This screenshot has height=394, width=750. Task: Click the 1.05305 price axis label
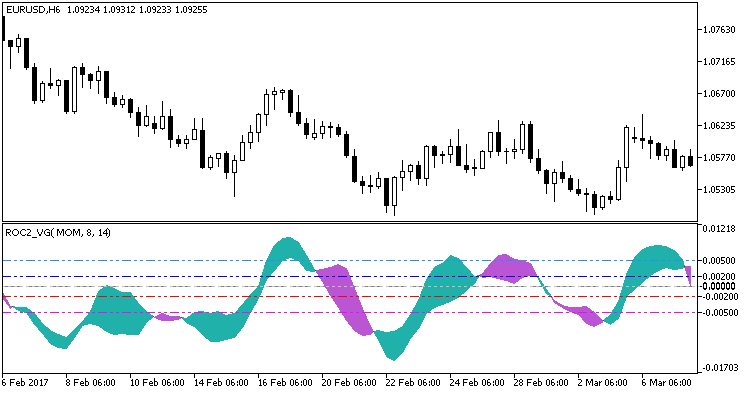tap(719, 190)
